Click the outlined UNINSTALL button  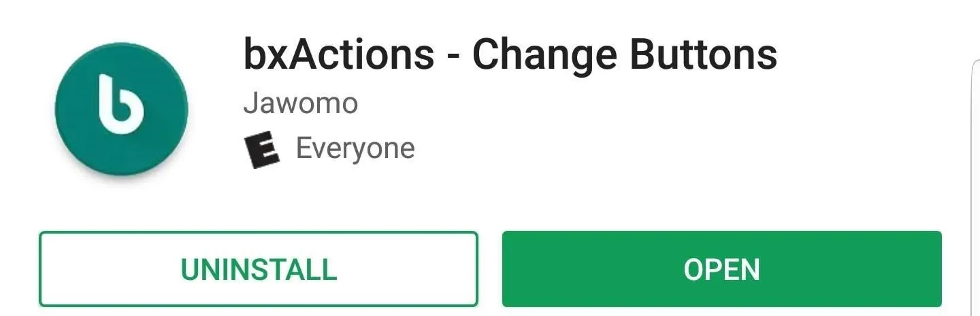(259, 269)
